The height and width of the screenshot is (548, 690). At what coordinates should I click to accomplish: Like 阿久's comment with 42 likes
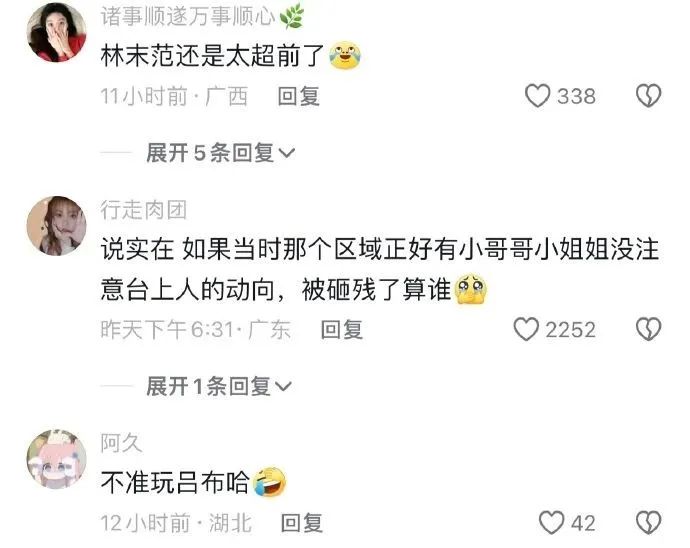551,523
